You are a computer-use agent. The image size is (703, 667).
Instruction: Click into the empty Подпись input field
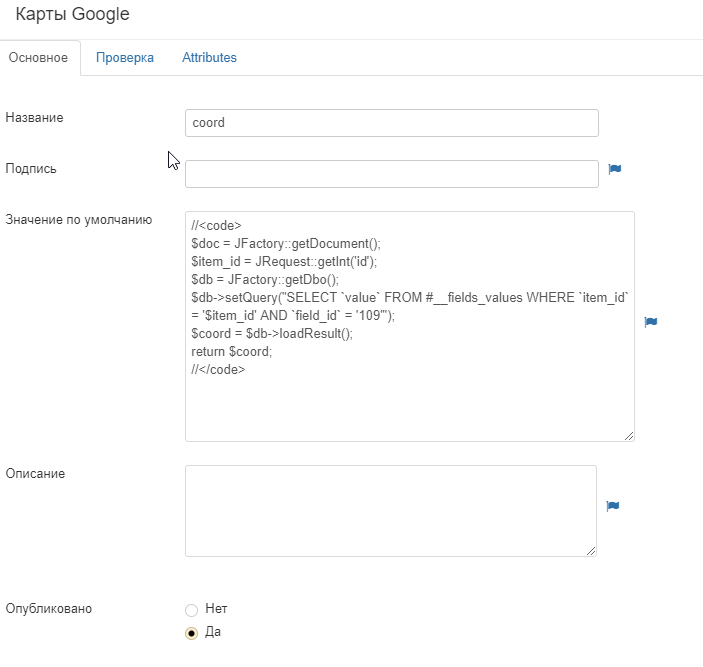(x=391, y=174)
